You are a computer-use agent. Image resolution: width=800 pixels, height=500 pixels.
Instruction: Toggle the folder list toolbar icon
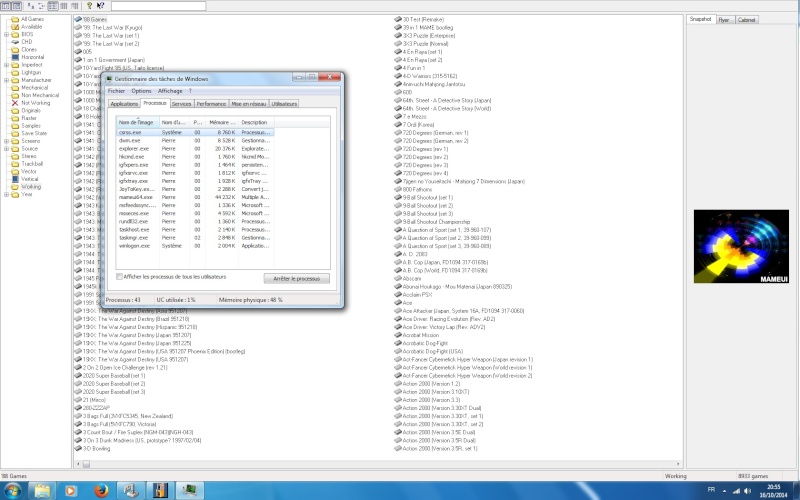click(6, 6)
